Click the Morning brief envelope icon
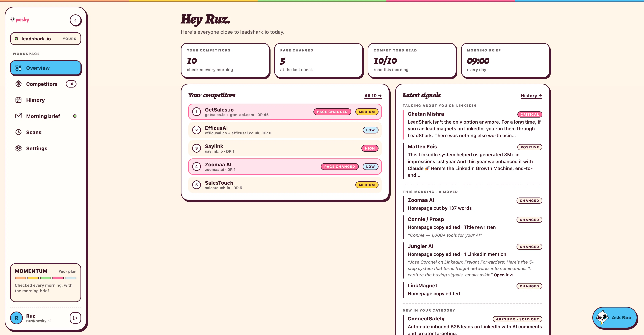Viewport: 644px width, 335px height. (x=18, y=116)
